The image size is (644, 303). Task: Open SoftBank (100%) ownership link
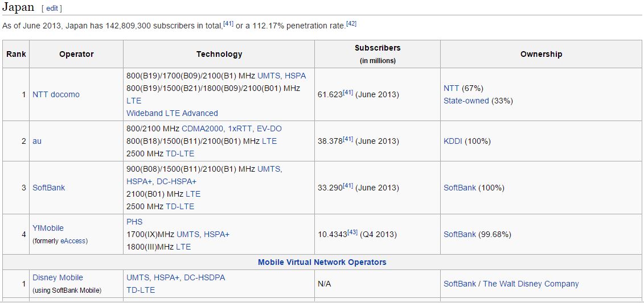click(460, 188)
